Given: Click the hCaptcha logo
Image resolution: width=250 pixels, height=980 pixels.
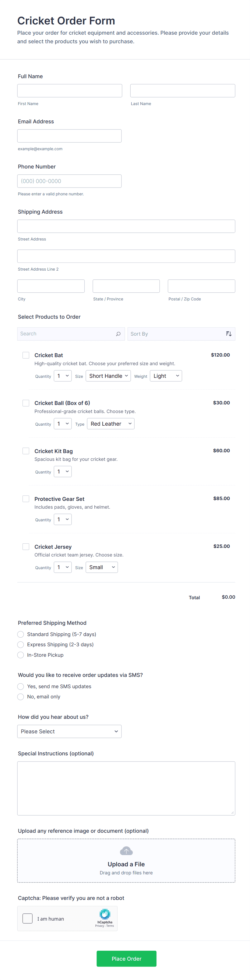Looking at the screenshot, I should click(x=105, y=914).
